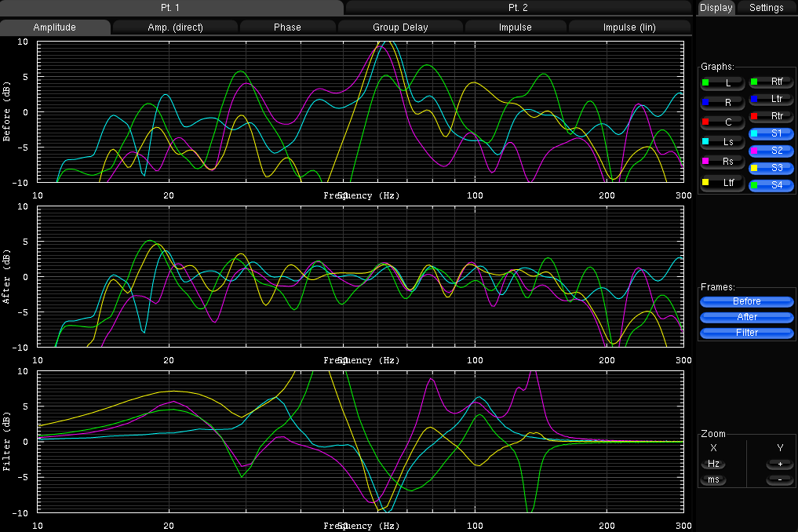Set X zoom unit to ms

point(713,479)
